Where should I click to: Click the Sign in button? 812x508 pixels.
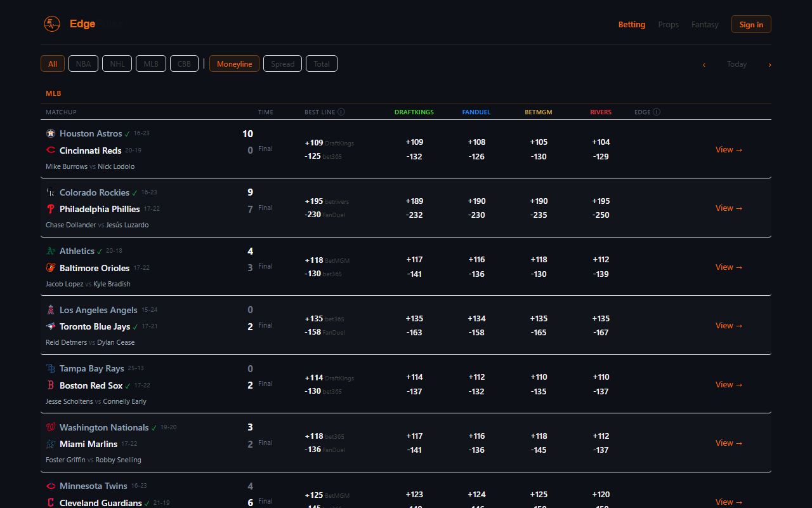point(751,24)
